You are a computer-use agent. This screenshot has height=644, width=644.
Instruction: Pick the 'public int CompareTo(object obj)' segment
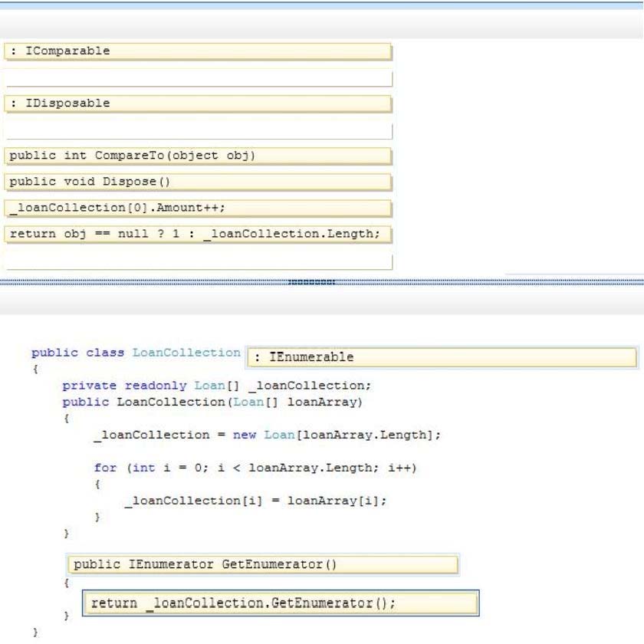tap(198, 156)
